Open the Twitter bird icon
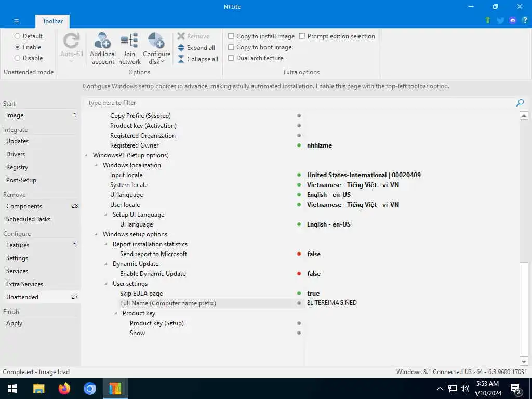 point(500,20)
